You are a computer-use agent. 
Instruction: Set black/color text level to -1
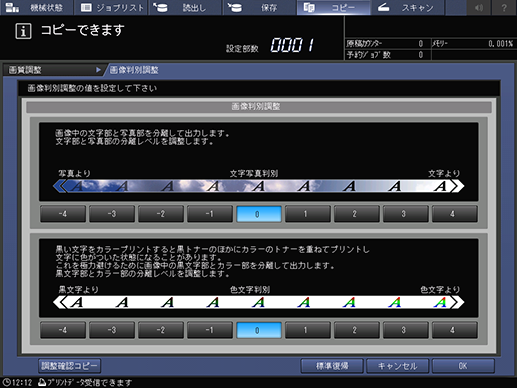pos(210,330)
